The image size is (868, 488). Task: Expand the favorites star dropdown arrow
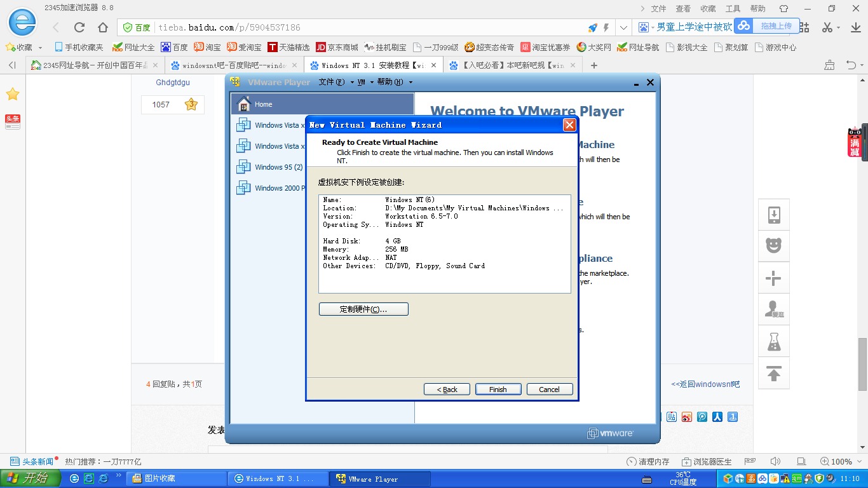pyautogui.click(x=40, y=48)
